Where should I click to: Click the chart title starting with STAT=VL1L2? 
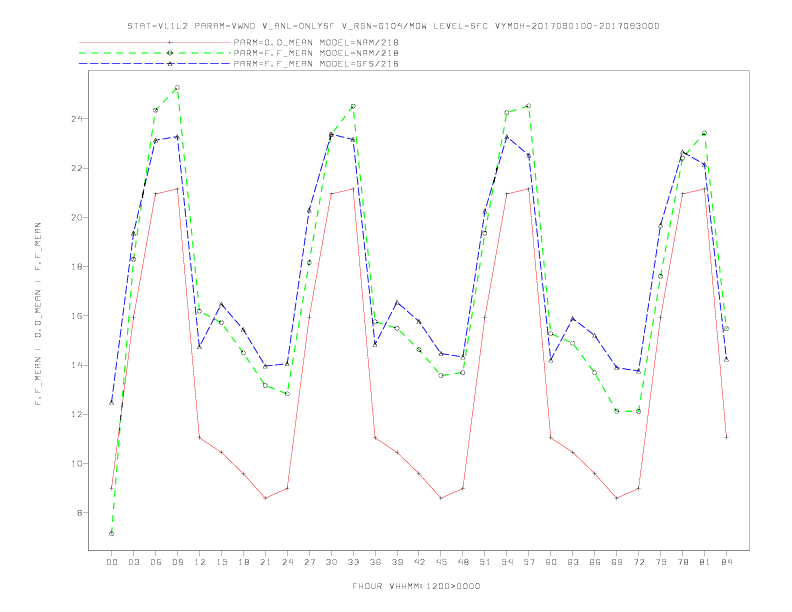[x=393, y=26]
